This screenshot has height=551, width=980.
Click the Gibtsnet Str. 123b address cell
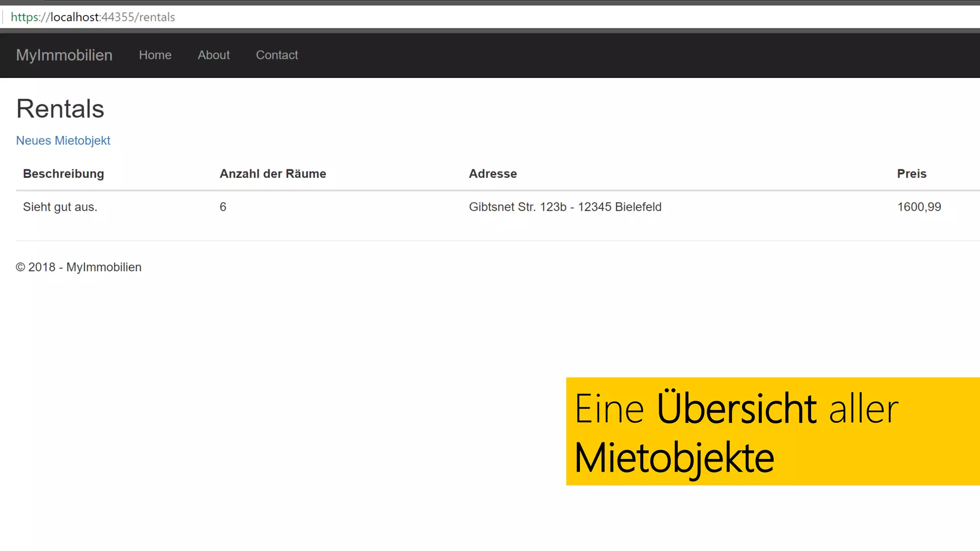[x=565, y=207]
